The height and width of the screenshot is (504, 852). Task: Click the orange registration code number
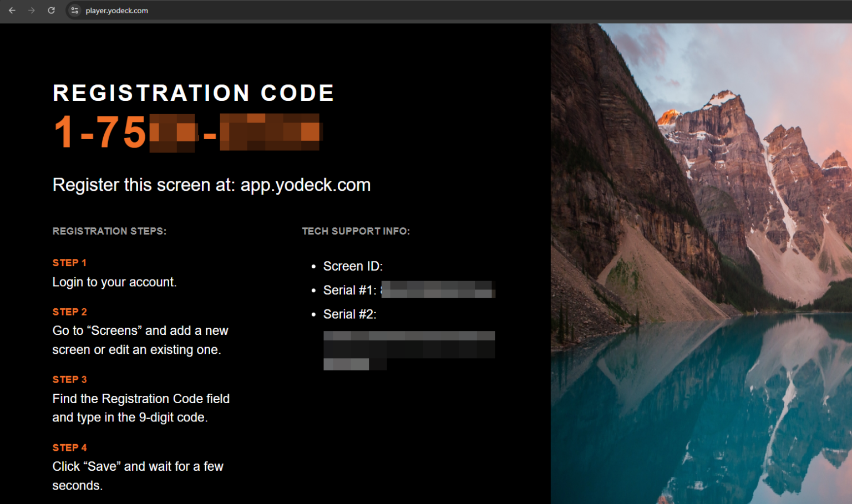187,133
